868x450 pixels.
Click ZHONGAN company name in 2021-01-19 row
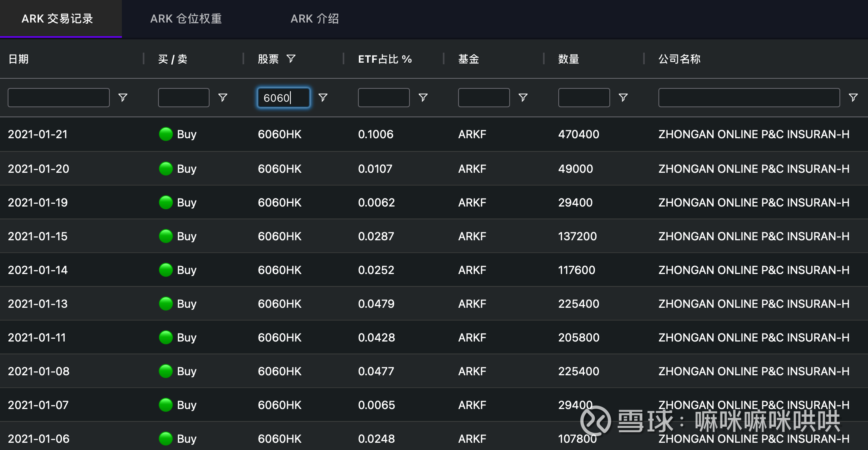754,202
